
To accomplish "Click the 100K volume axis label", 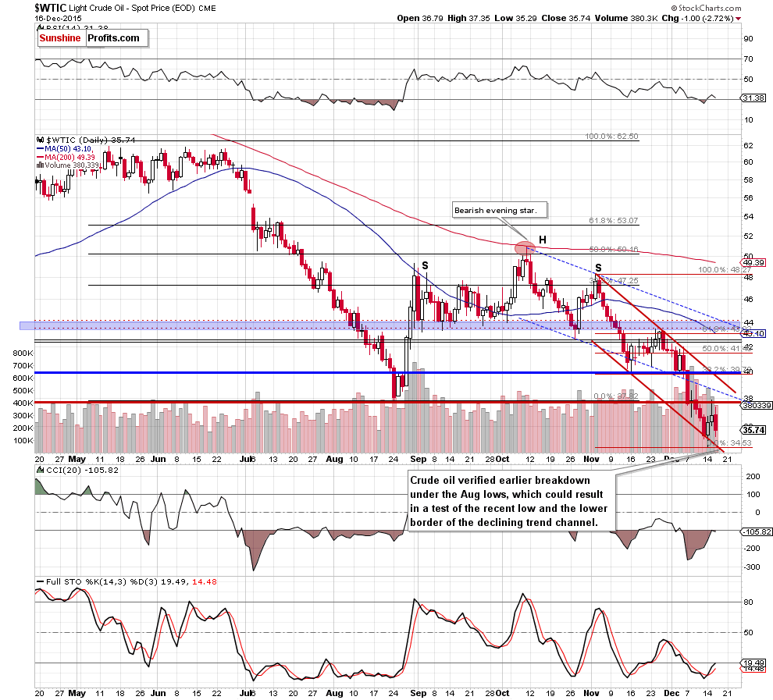I will [x=23, y=440].
